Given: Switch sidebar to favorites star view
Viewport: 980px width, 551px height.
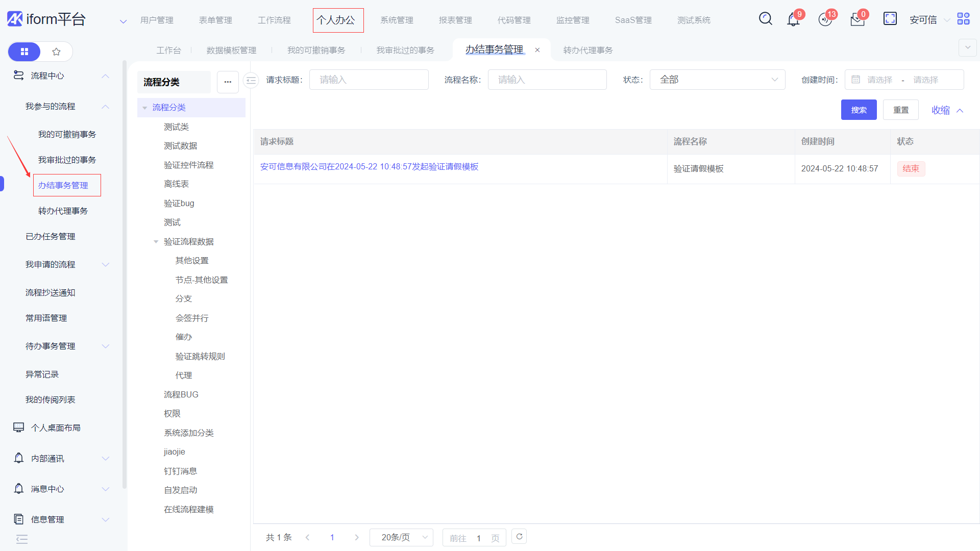Looking at the screenshot, I should click(x=56, y=52).
